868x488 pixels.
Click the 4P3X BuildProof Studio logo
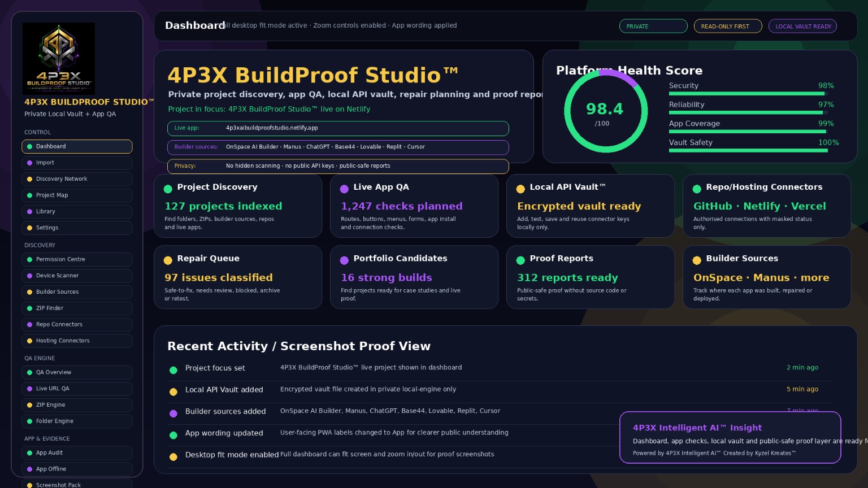59,59
